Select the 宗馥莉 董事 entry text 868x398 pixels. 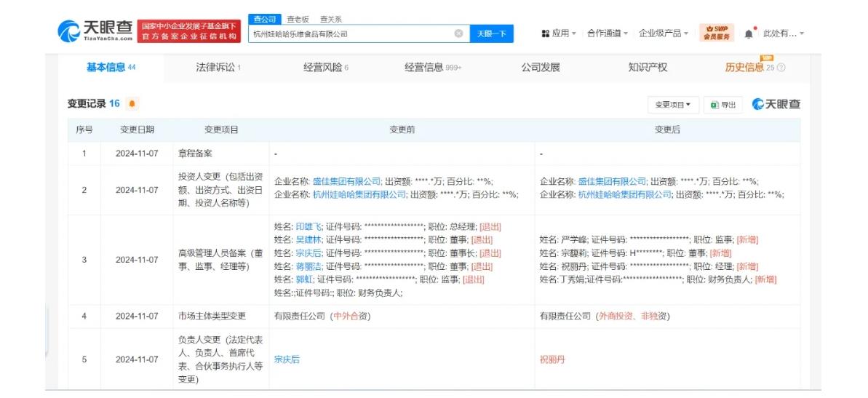point(635,253)
